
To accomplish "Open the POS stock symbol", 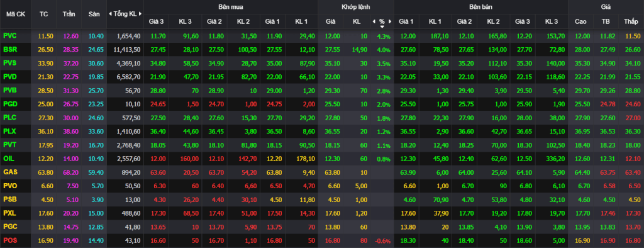I will pyautogui.click(x=9, y=240).
